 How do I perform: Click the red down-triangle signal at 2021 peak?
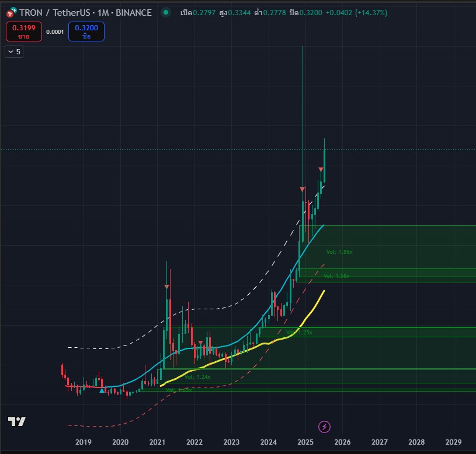[x=166, y=287]
